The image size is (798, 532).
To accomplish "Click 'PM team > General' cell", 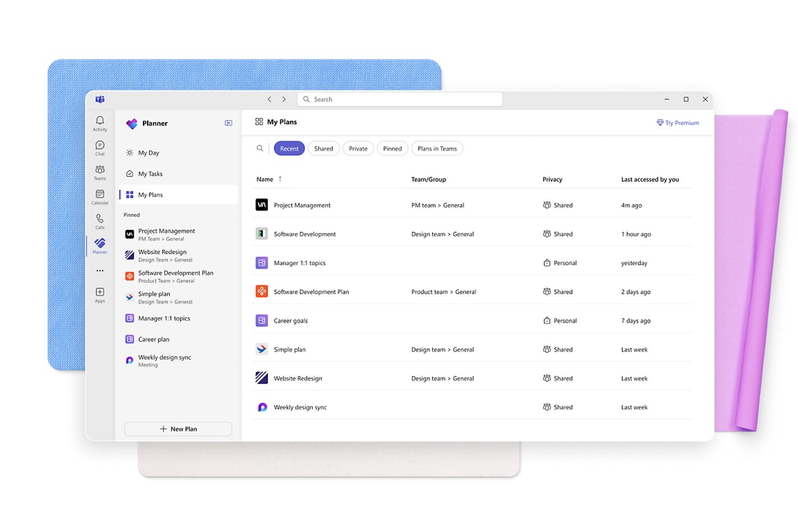I will [x=438, y=205].
